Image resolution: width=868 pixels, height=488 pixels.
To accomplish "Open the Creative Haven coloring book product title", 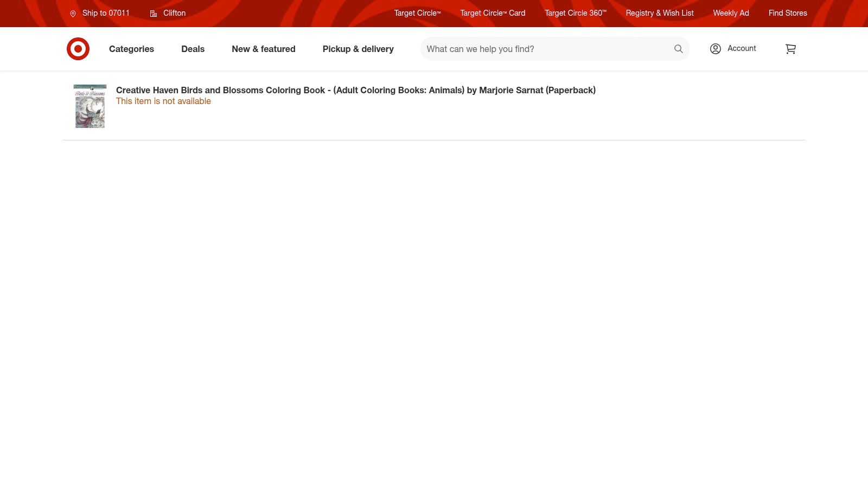I will pos(355,90).
